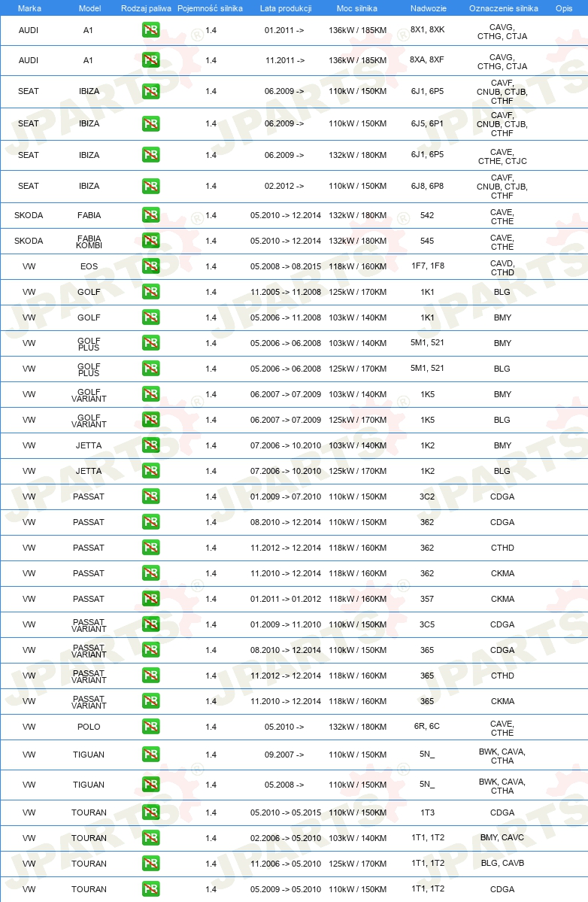The image size is (588, 902).
Task: Click the fuel icon in the GOLF PLUS BLG row
Action: pyautogui.click(x=150, y=369)
